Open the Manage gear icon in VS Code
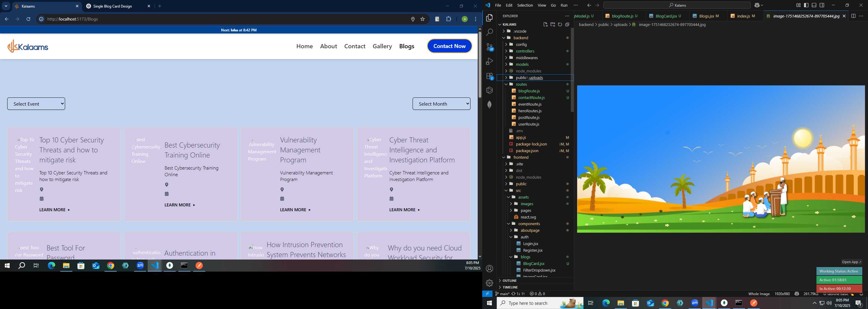868x309 pixels. [489, 283]
